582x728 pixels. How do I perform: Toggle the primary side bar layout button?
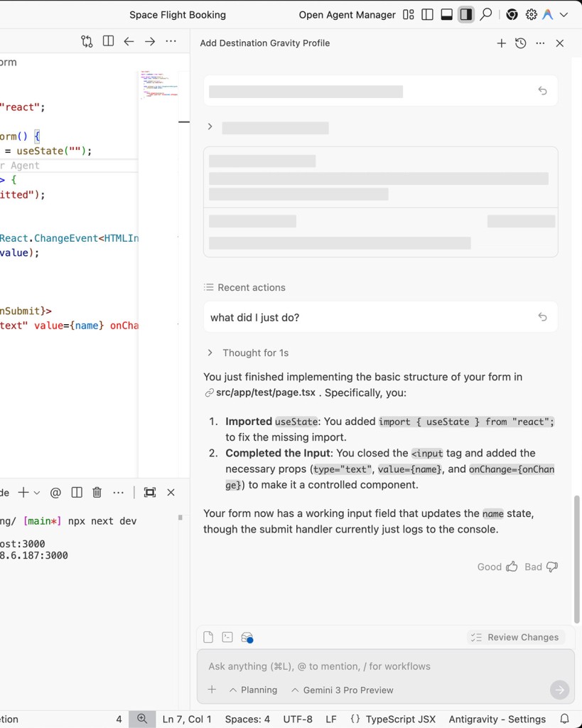(x=427, y=14)
